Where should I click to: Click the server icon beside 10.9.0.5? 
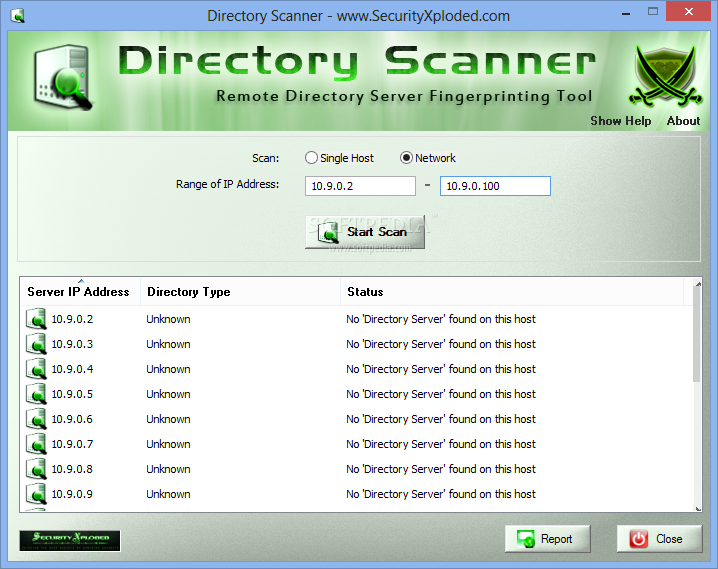(x=36, y=394)
